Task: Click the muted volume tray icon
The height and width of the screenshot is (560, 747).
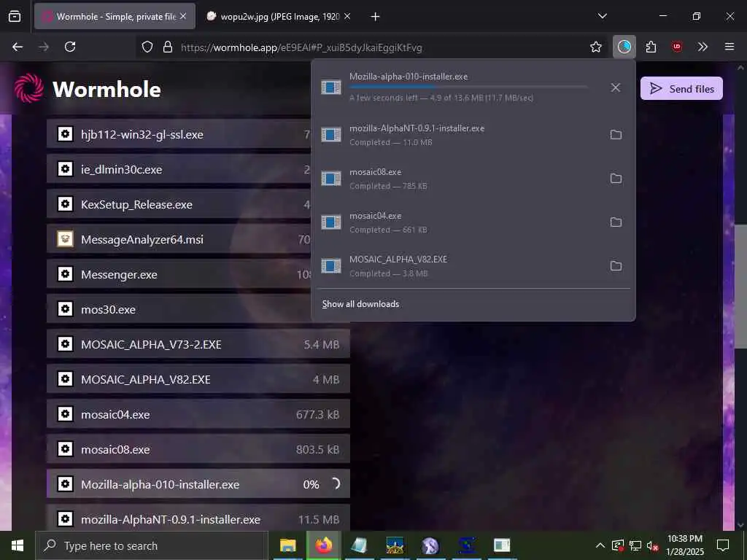Action: tap(652, 545)
